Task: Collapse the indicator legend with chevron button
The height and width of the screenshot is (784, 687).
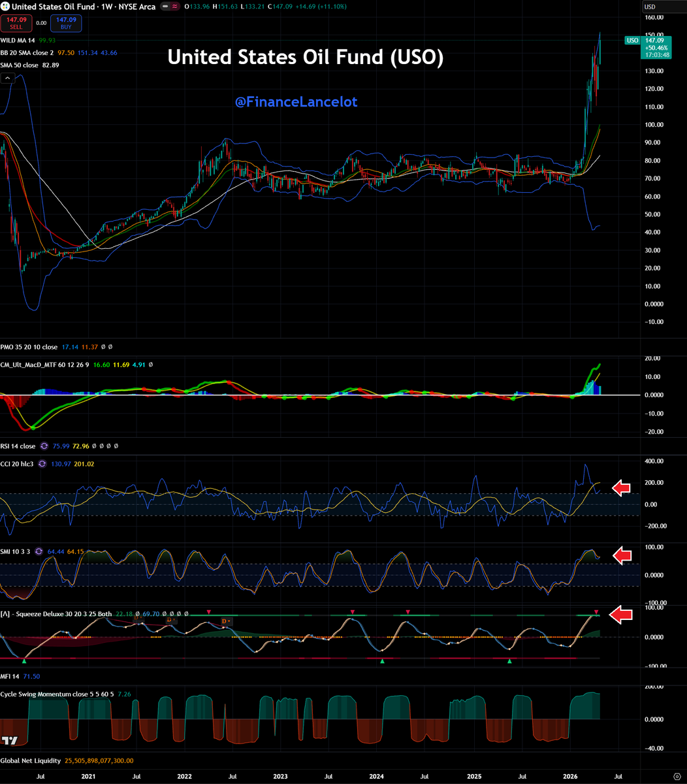Action: (7, 78)
